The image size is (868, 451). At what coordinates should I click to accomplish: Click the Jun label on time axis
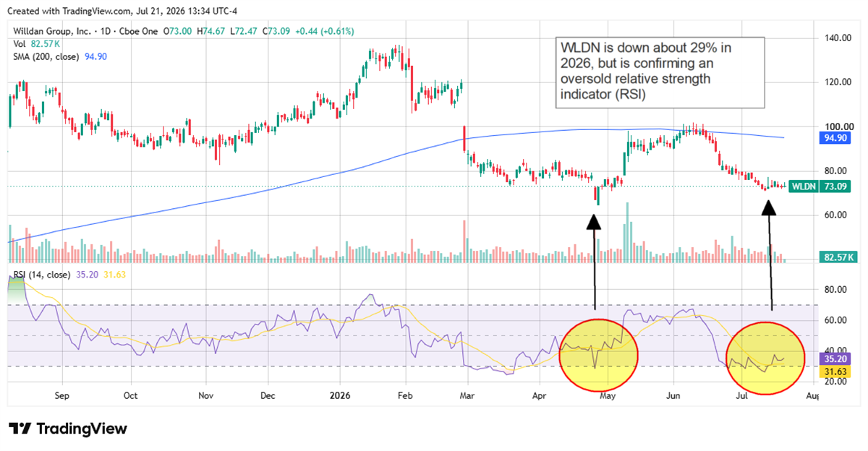[x=673, y=396]
